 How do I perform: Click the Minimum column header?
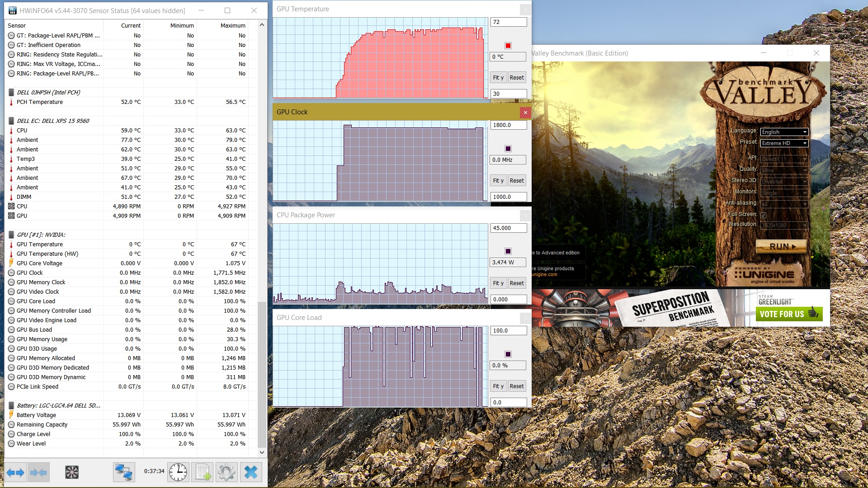click(x=170, y=26)
